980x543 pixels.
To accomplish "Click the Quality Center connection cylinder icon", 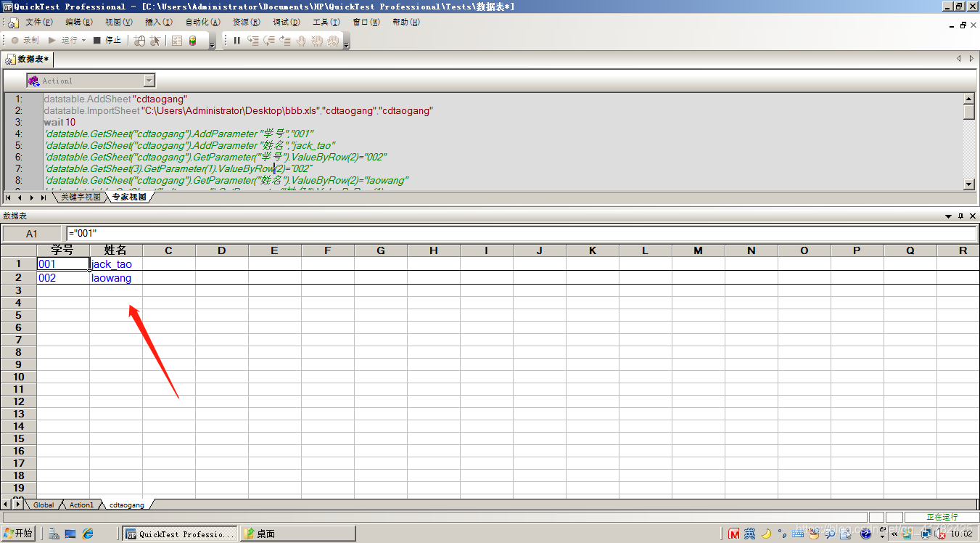I will [x=192, y=41].
